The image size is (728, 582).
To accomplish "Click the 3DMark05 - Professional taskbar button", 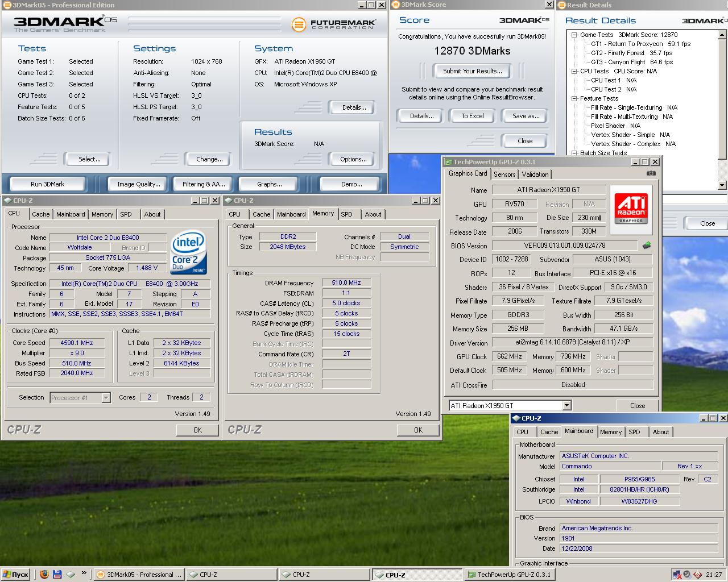I will 138,575.
